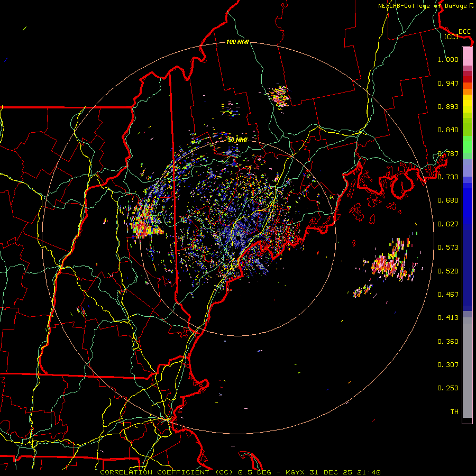Click the DCC legend title
The image size is (476, 476).
coord(465,31)
